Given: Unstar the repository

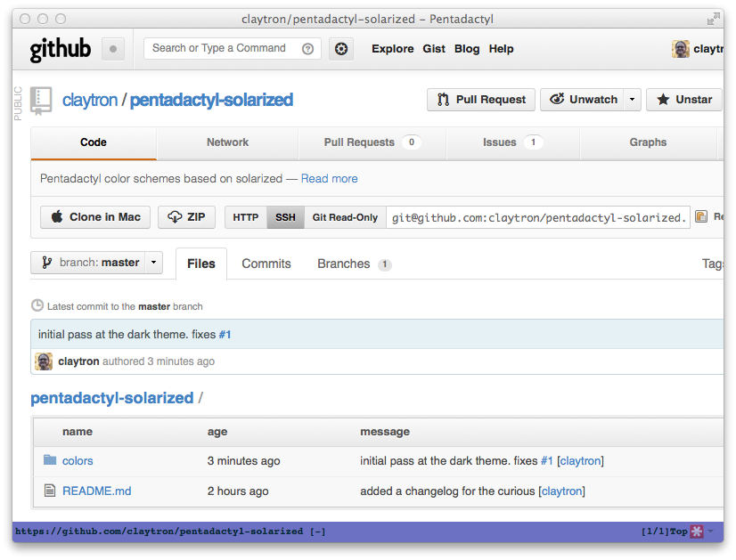Looking at the screenshot, I should (684, 100).
